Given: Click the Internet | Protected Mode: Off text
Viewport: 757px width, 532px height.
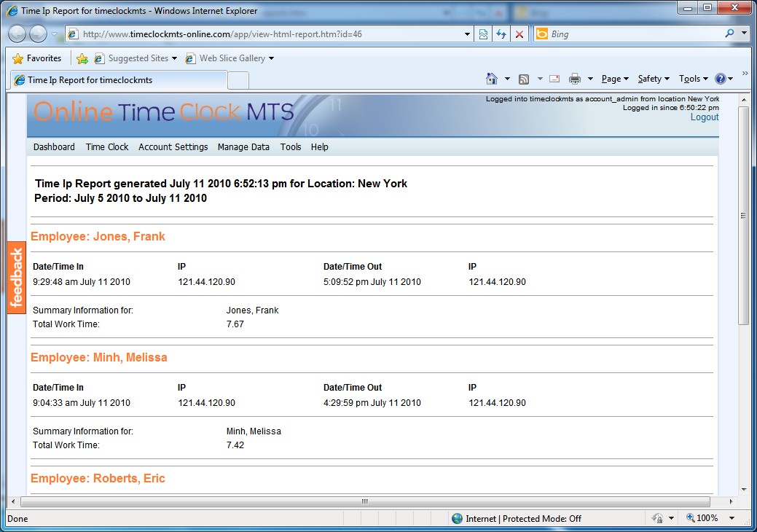Looking at the screenshot, I should point(523,518).
